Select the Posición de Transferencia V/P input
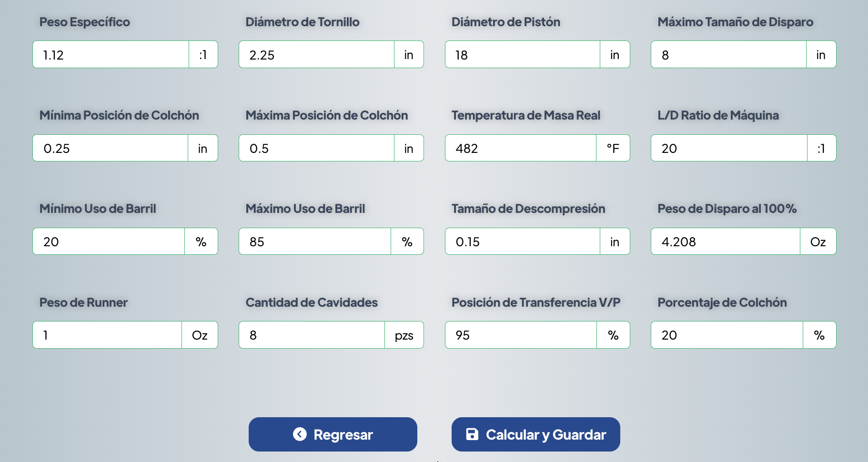This screenshot has width=868, height=462. pyautogui.click(x=521, y=335)
